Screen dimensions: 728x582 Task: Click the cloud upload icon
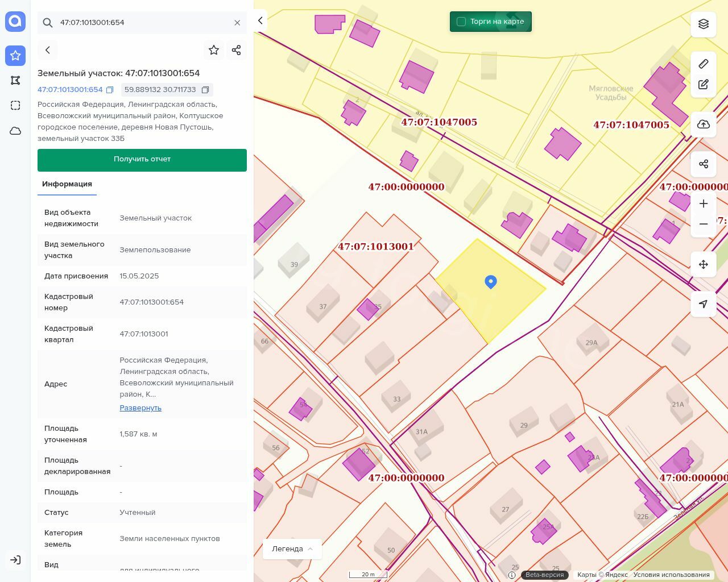(704, 124)
